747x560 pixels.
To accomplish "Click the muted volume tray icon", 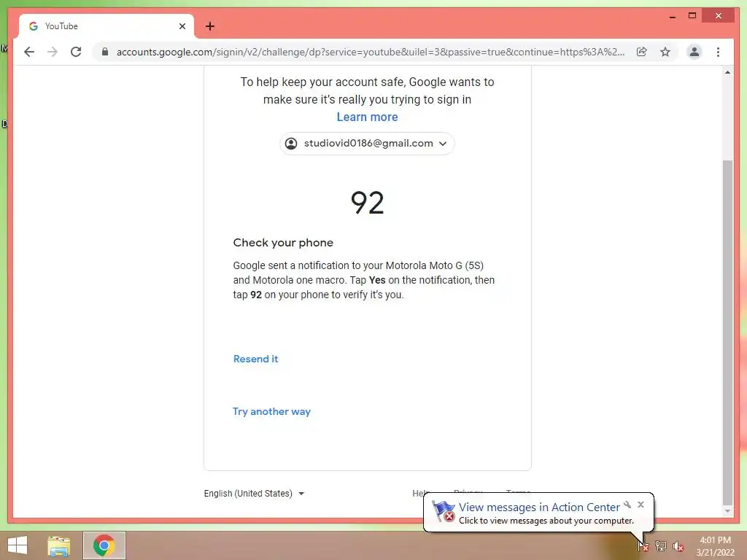I will tap(678, 546).
